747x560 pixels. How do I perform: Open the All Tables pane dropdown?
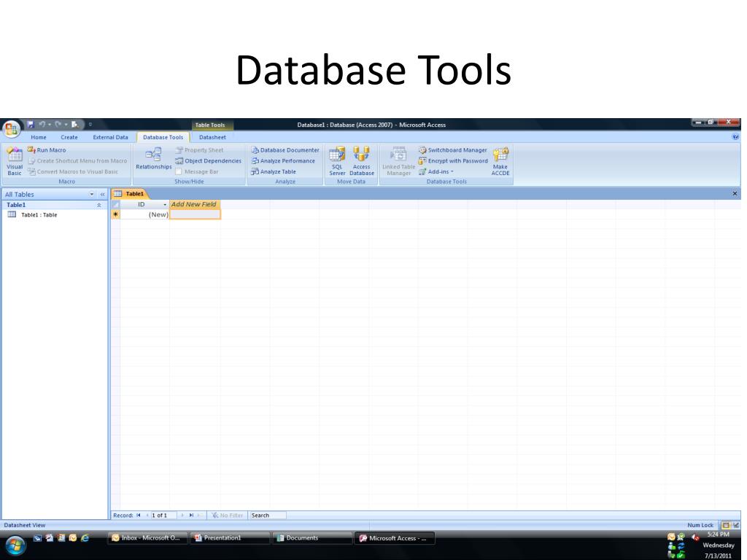(x=91, y=194)
